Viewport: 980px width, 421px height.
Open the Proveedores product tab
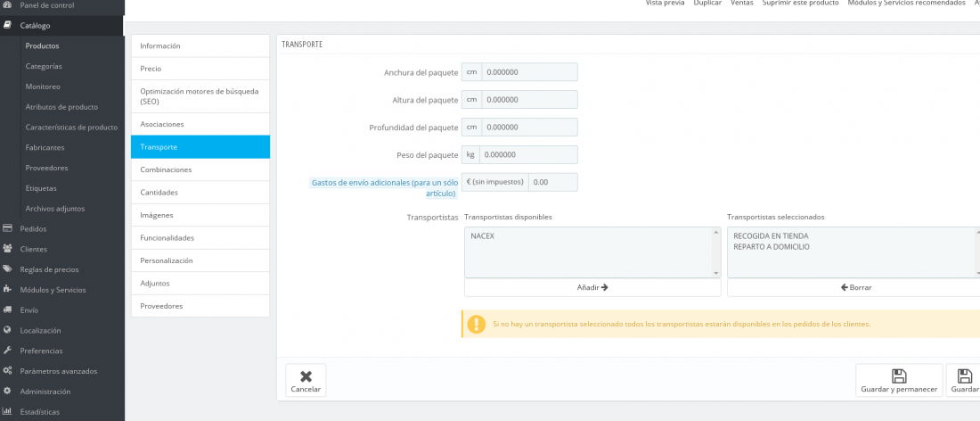click(200, 306)
